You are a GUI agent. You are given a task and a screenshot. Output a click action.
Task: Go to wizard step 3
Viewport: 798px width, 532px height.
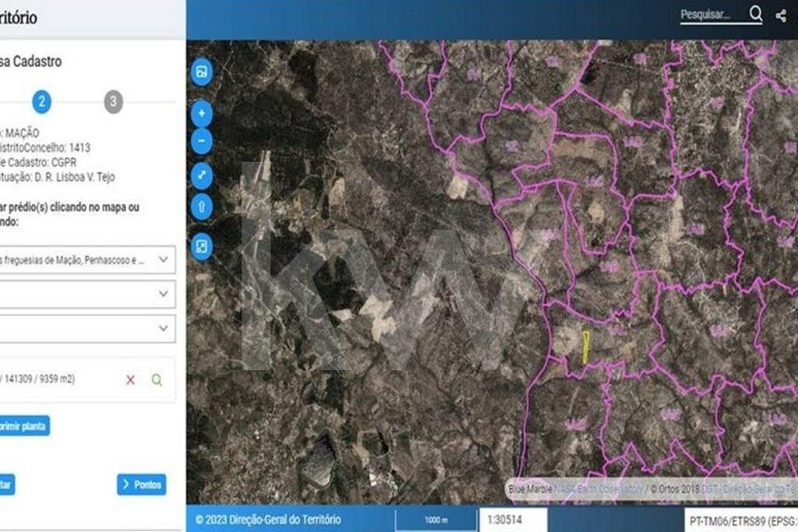pyautogui.click(x=113, y=101)
